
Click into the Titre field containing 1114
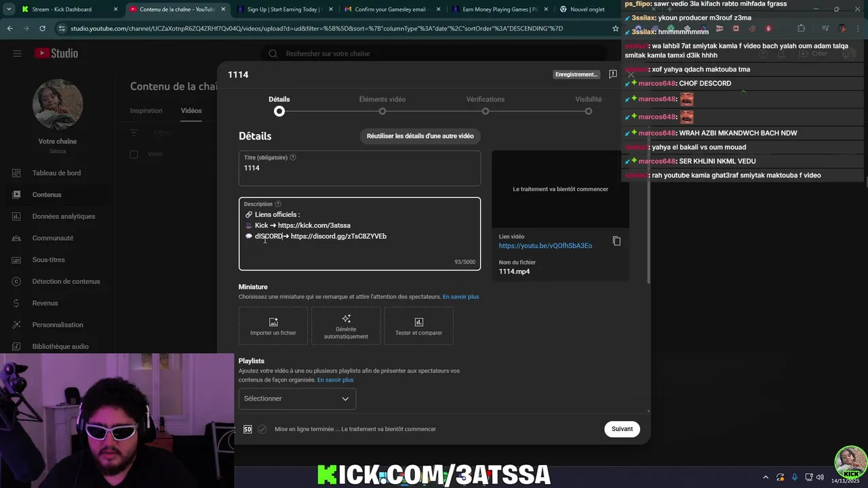[359, 168]
